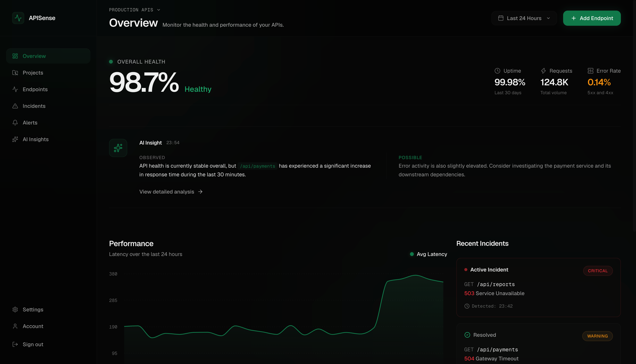The height and width of the screenshot is (364, 636).
Task: Click the Sign out label
Action: point(33,344)
